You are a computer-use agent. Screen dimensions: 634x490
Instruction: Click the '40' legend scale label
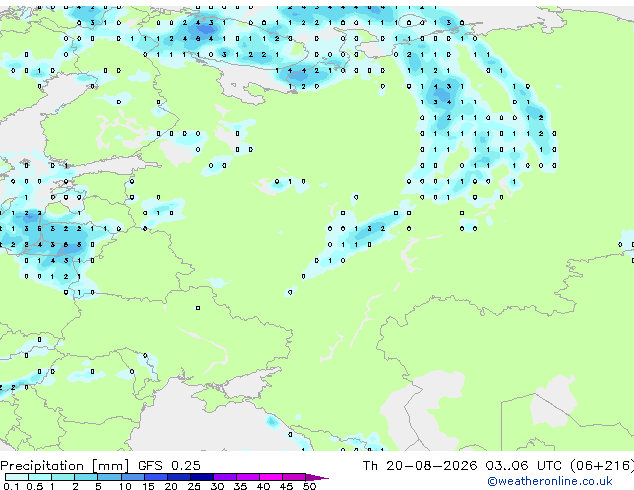(x=264, y=486)
